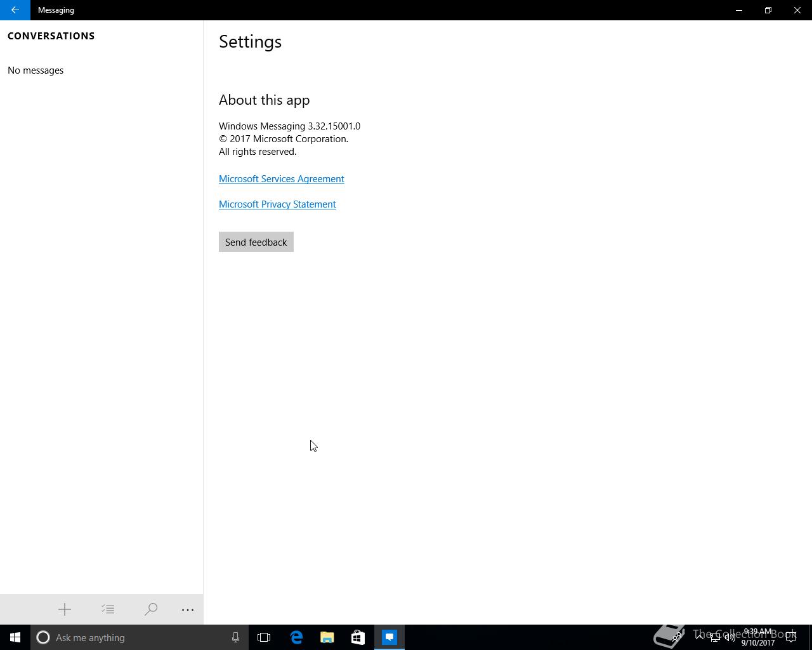Open the volume control tray icon
Screen dimensions: 812x650
click(x=730, y=637)
